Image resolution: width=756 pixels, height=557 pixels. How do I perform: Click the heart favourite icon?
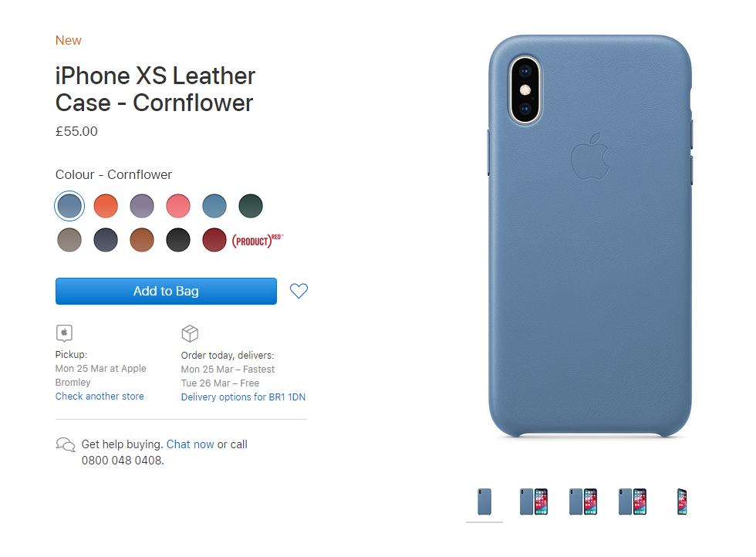299,291
